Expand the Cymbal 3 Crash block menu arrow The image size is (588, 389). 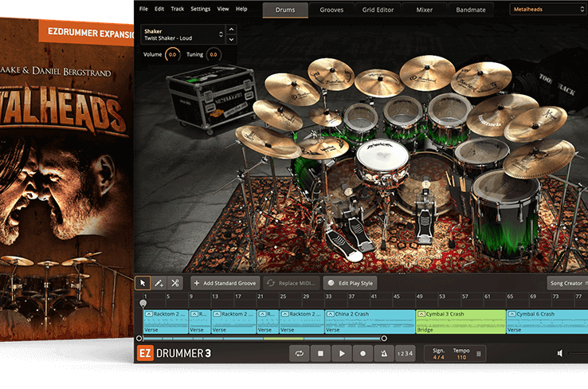[421, 314]
